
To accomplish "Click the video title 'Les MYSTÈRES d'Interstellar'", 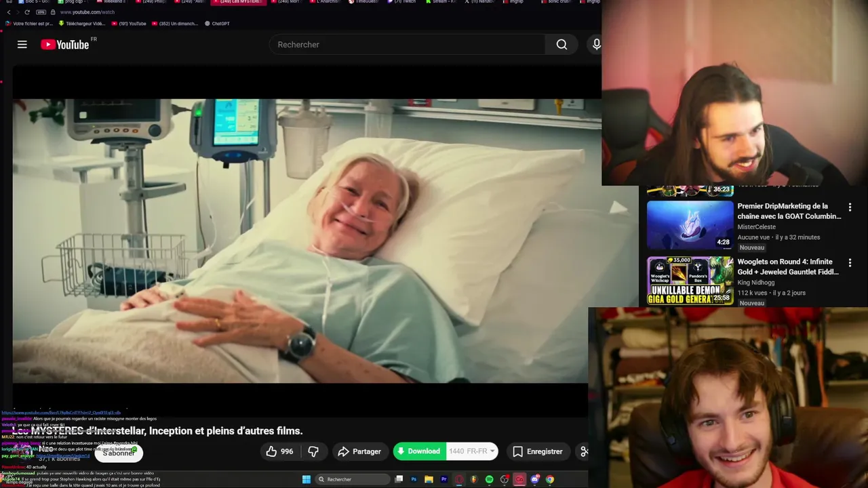I will (x=157, y=431).
